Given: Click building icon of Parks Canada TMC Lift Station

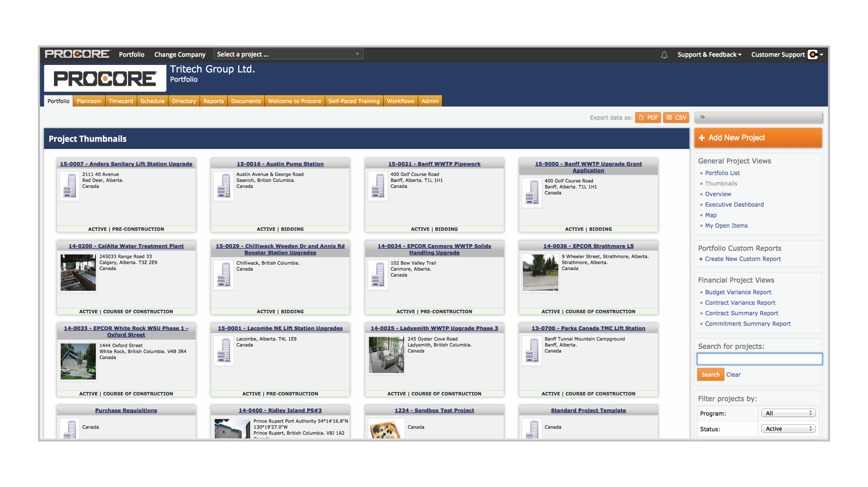Looking at the screenshot, I should 532,351.
